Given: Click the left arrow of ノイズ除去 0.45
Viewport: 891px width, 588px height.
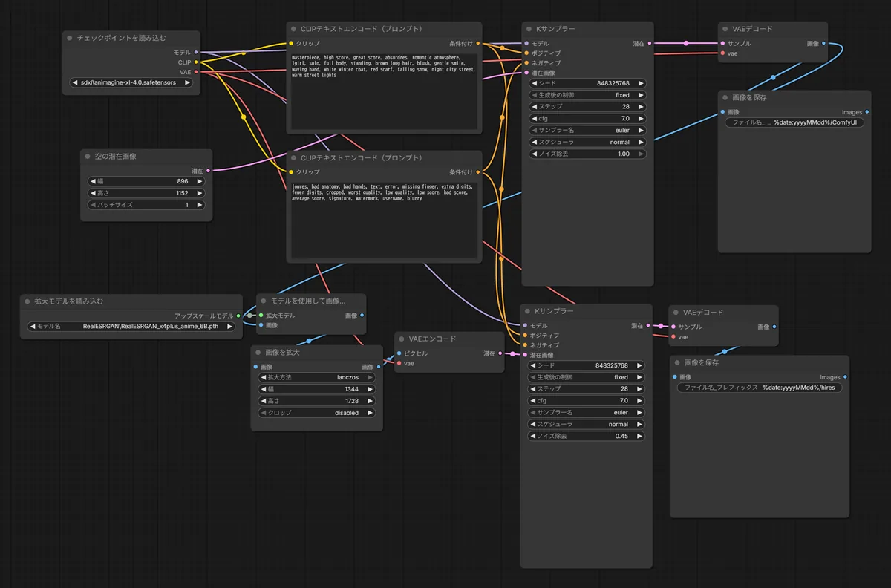Looking at the screenshot, I should (x=533, y=436).
